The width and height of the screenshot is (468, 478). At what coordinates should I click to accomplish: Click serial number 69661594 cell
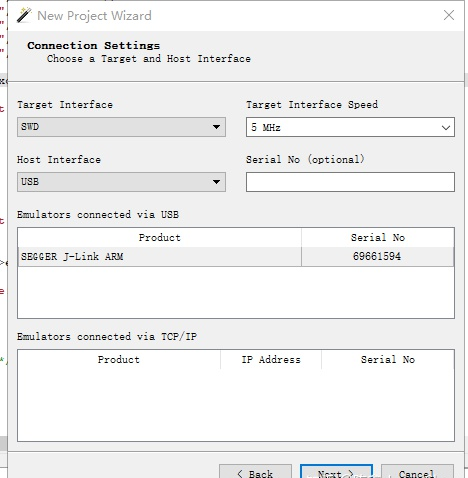click(x=377, y=256)
